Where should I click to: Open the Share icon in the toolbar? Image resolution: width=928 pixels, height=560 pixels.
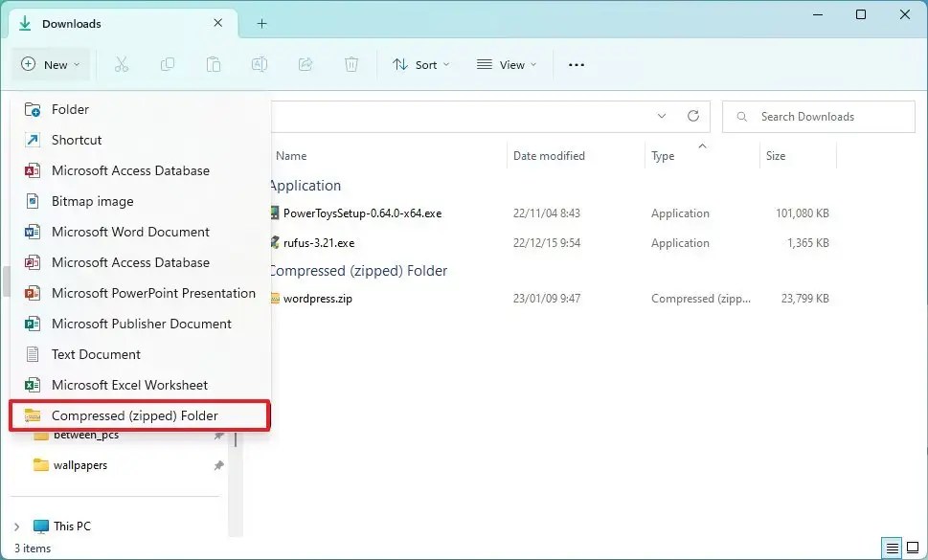tap(305, 64)
